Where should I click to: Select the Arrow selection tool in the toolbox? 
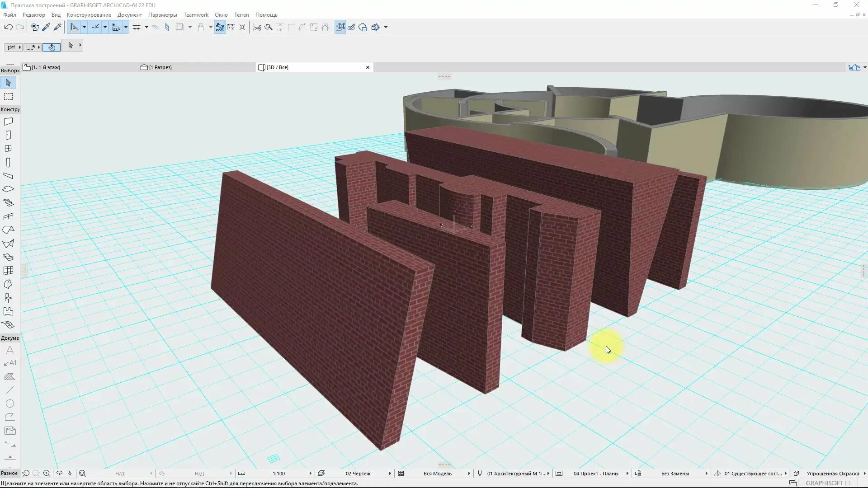pos(8,83)
